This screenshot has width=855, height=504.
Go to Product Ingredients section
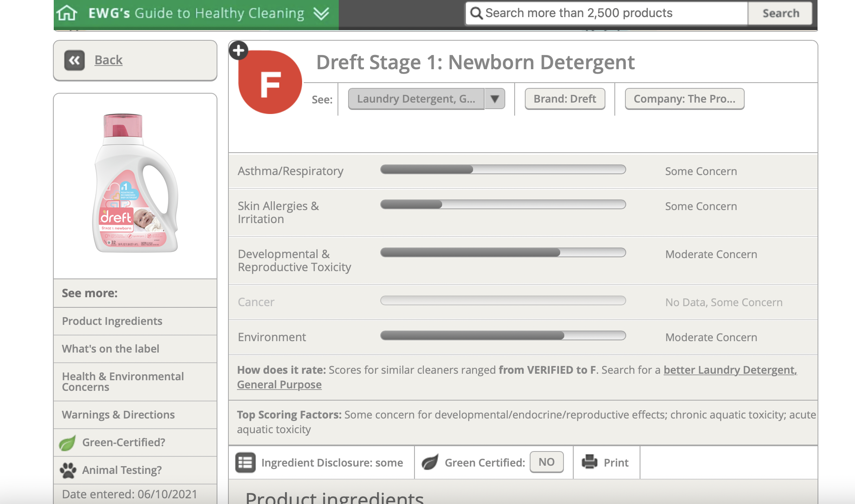pos(112,321)
